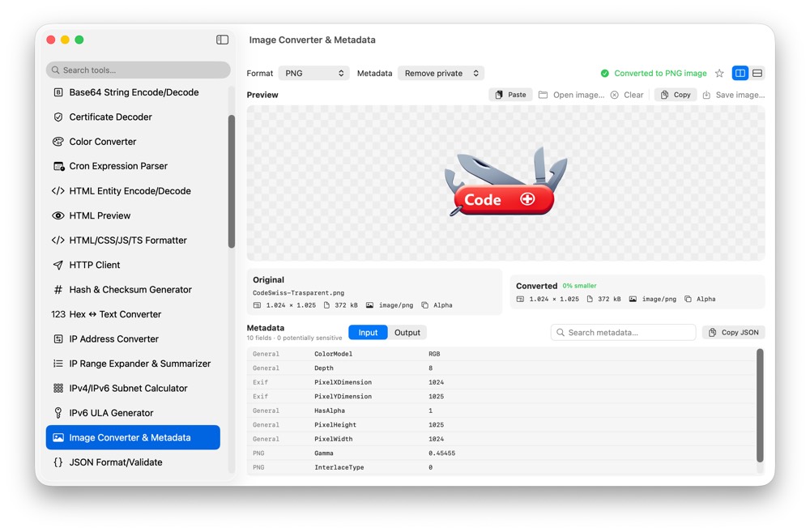810x532 pixels.
Task: Click the Gamma 0.45455 value
Action: (x=441, y=453)
